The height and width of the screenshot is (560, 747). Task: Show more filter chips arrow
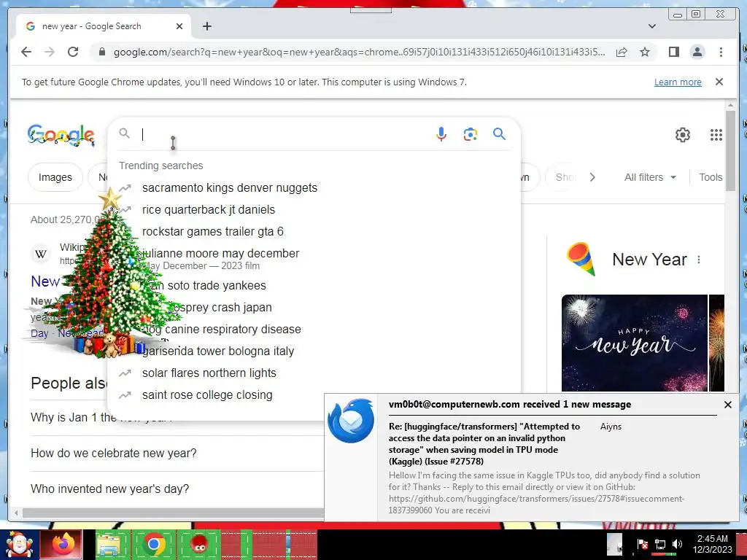coord(592,177)
